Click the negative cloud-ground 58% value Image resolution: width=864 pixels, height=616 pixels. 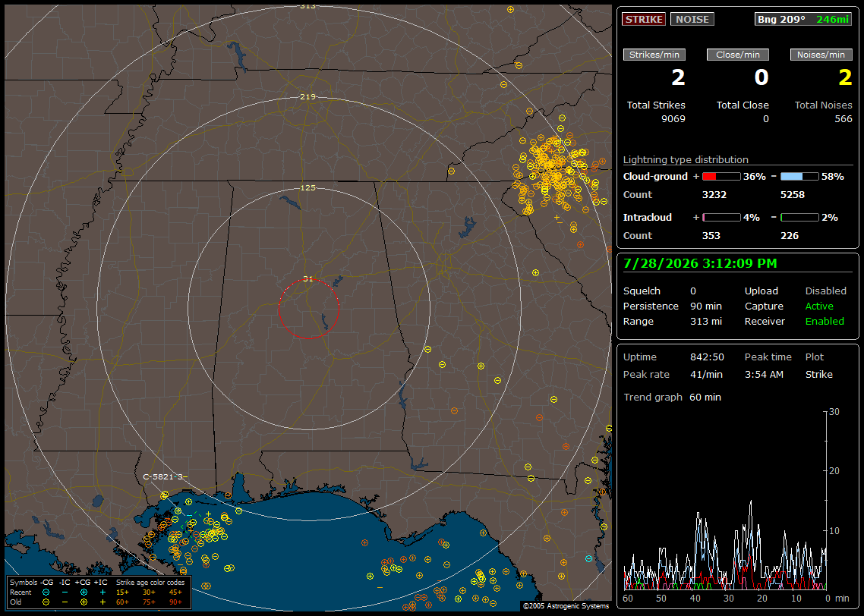pyautogui.click(x=833, y=176)
